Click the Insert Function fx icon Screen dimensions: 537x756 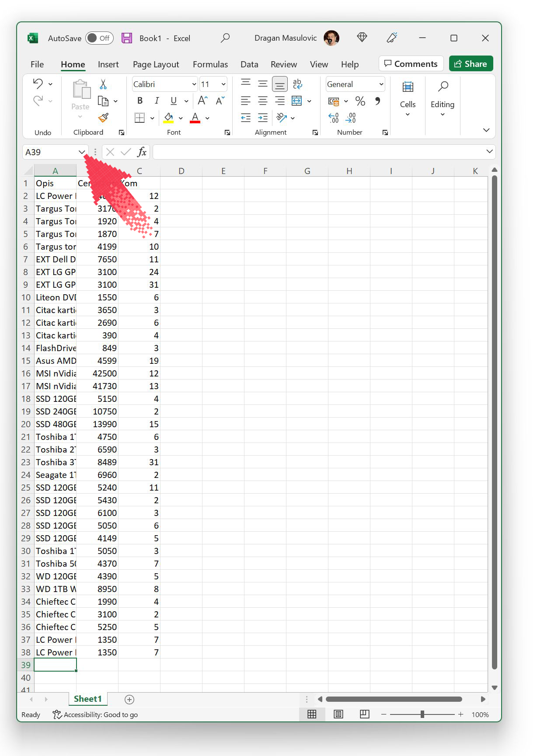[142, 152]
